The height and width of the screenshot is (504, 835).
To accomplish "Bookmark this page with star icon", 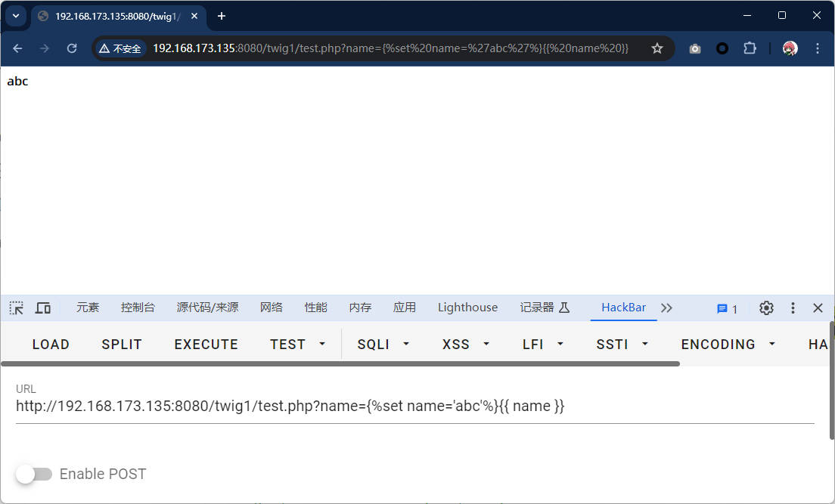I will tap(657, 48).
